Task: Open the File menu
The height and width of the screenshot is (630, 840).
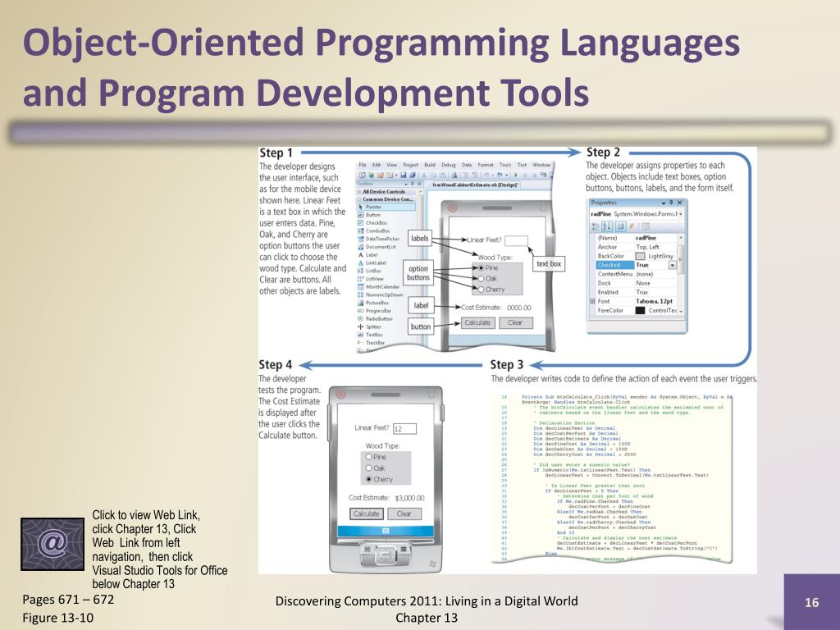Action: tap(362, 165)
